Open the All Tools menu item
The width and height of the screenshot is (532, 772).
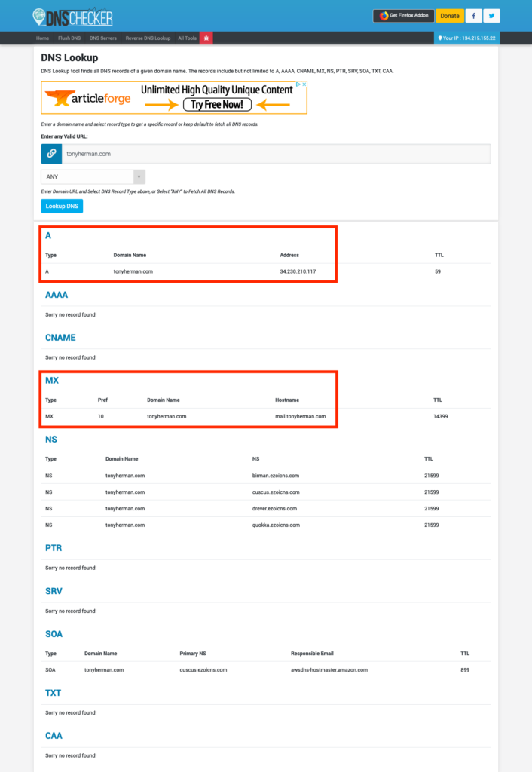pyautogui.click(x=187, y=38)
